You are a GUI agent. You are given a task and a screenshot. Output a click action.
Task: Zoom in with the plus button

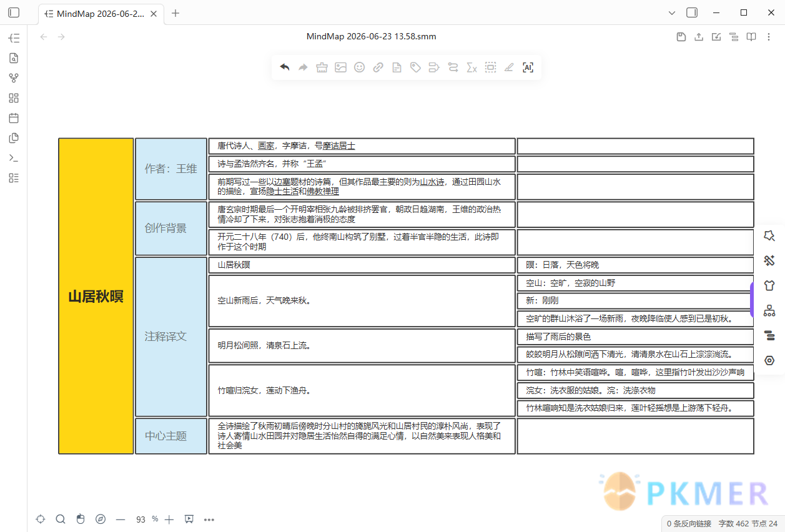(169, 519)
